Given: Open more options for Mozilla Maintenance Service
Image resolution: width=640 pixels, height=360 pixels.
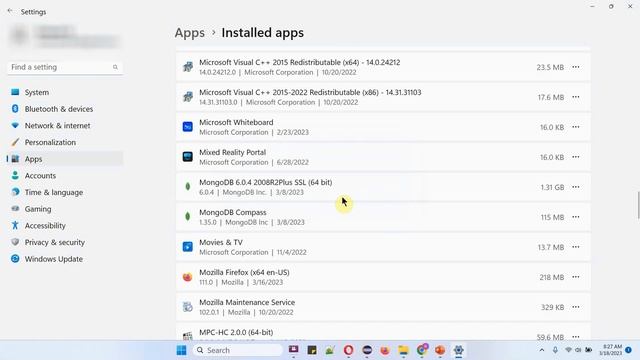Looking at the screenshot, I should point(576,307).
